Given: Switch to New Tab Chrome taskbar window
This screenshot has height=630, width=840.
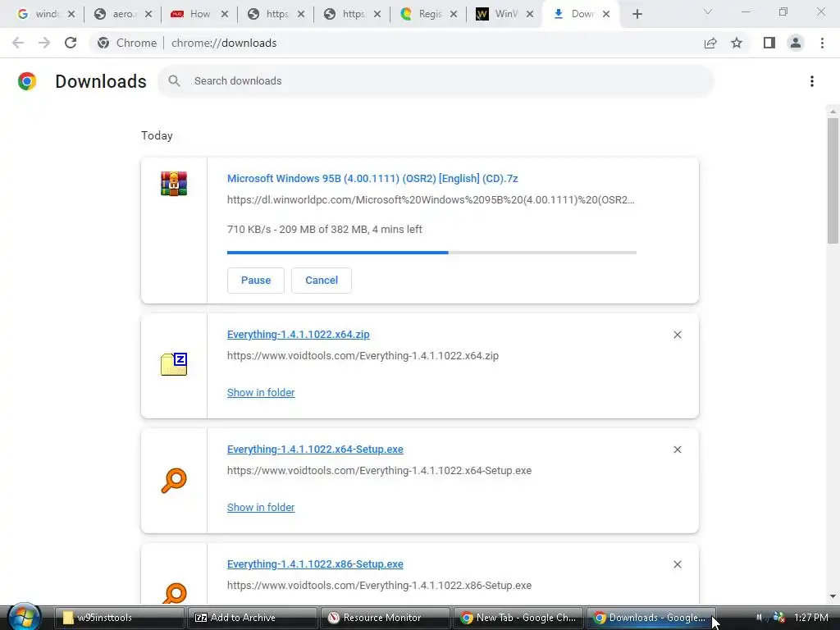Looking at the screenshot, I should point(518,618).
